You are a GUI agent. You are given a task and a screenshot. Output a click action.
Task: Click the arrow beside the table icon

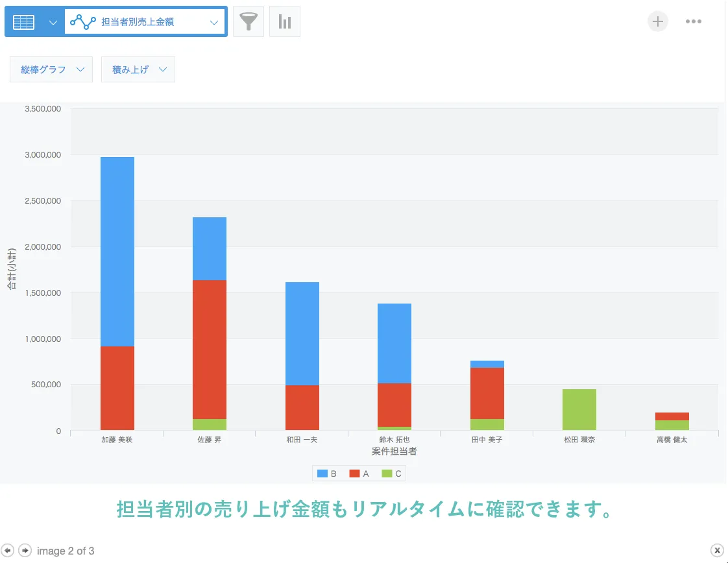coord(53,22)
